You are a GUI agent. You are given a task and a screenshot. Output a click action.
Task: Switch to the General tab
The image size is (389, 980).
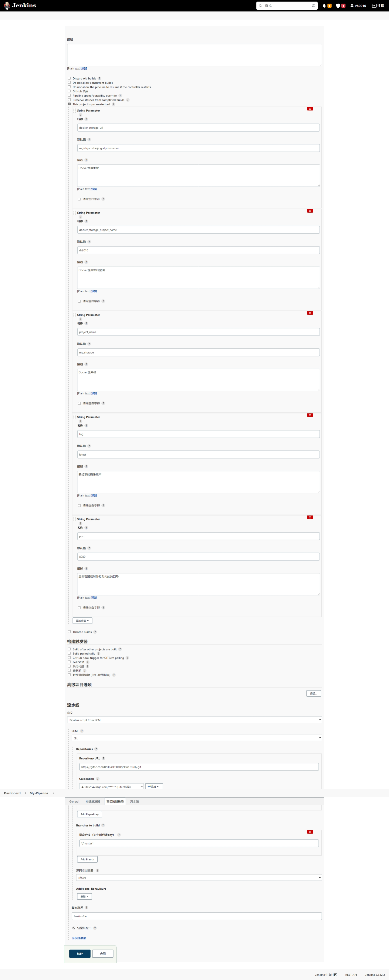(74, 802)
